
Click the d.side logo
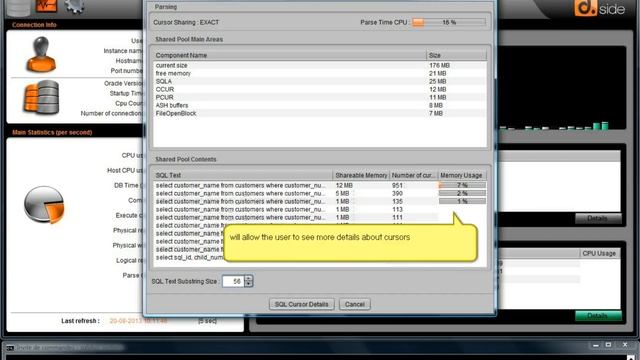(x=599, y=8)
